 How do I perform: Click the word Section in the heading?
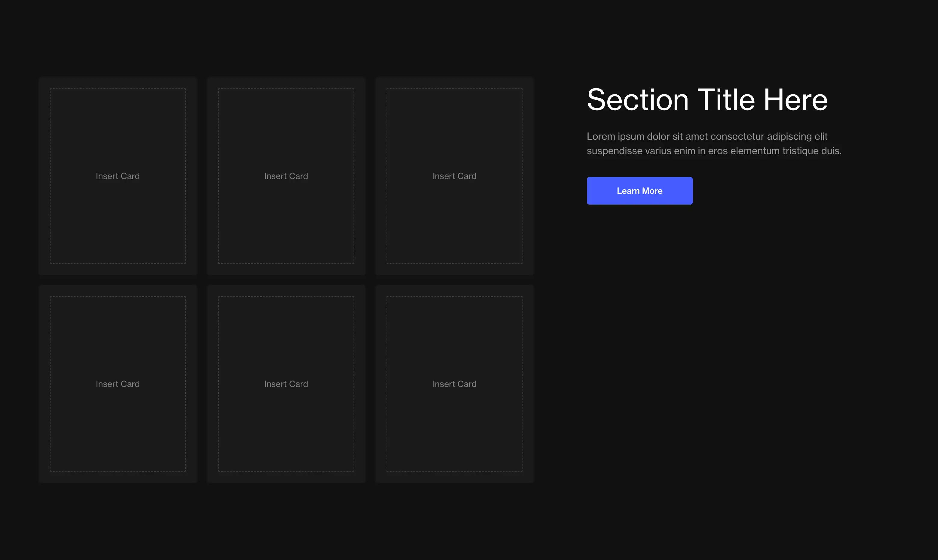pyautogui.click(x=637, y=100)
